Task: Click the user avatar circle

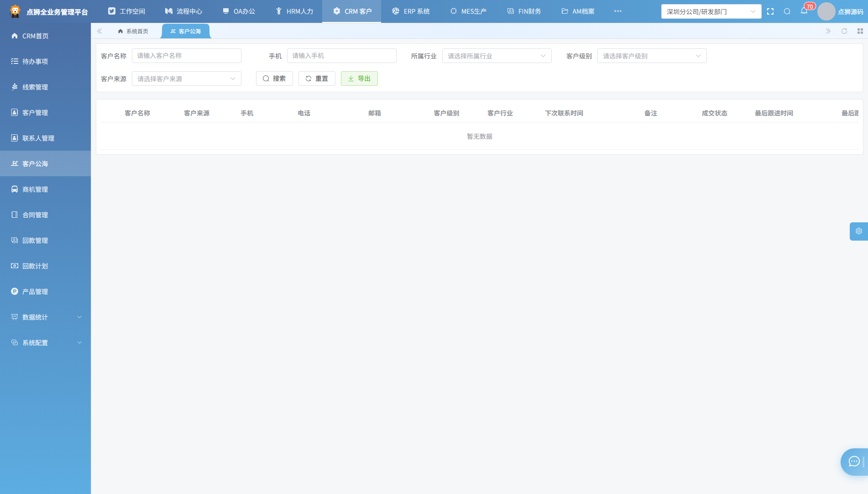Action: click(826, 11)
